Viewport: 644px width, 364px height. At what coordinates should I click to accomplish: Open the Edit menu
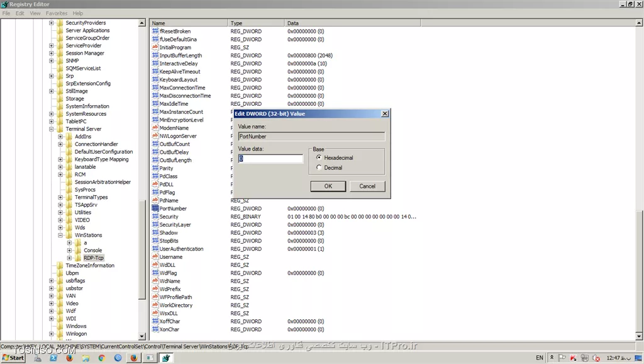pos(19,13)
